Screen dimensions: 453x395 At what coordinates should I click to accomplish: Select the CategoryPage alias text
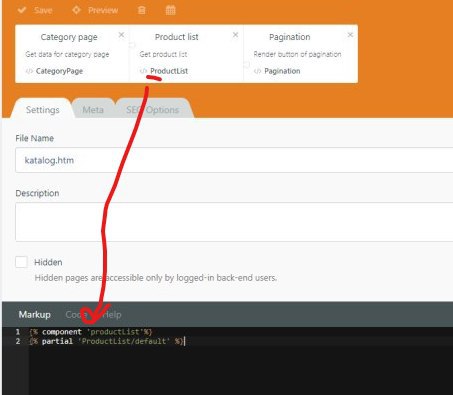pos(59,71)
